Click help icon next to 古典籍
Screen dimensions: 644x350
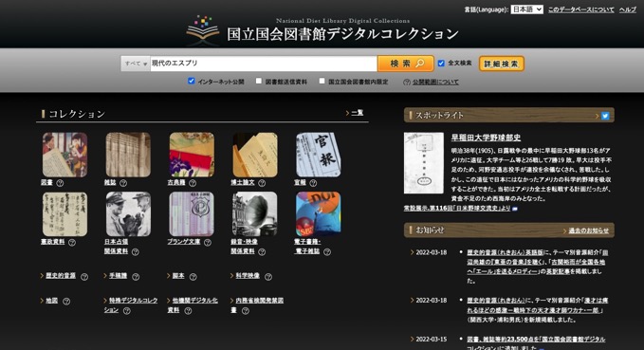pyautogui.click(x=193, y=183)
